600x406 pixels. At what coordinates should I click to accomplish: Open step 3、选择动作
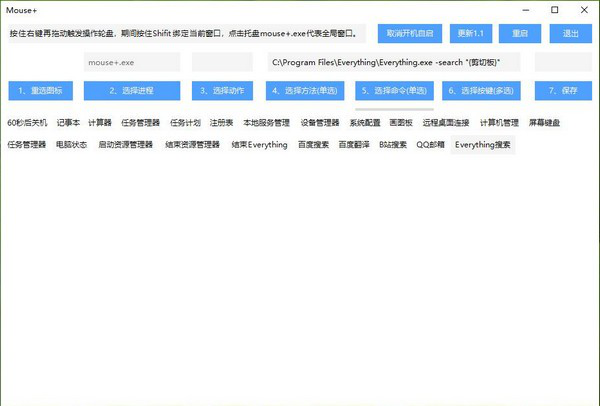pos(222,91)
